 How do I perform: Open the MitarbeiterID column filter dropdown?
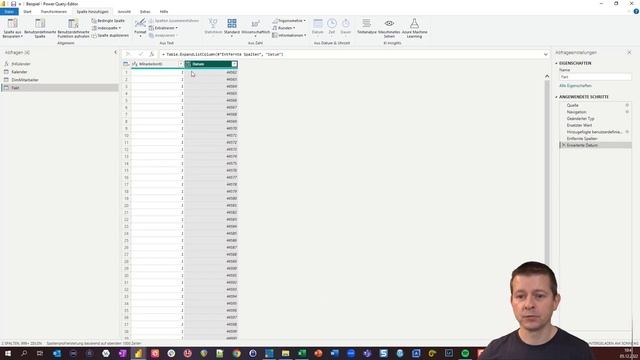[181, 64]
